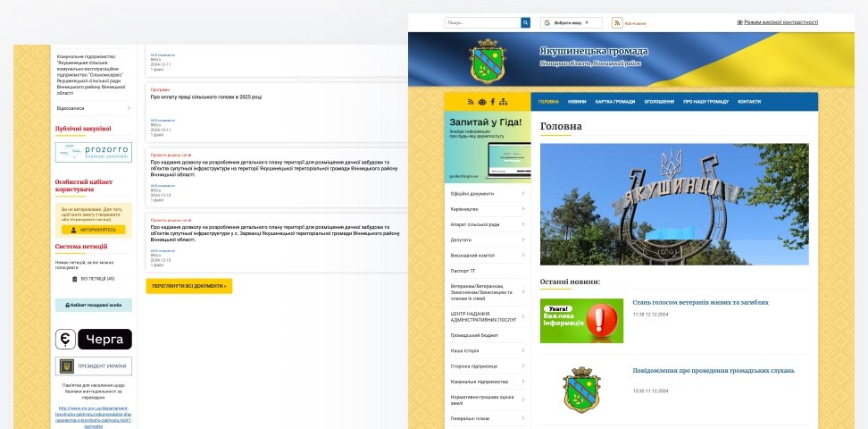This screenshot has width=868, height=429.
Task: Click the search magnifier button in header
Action: (525, 22)
